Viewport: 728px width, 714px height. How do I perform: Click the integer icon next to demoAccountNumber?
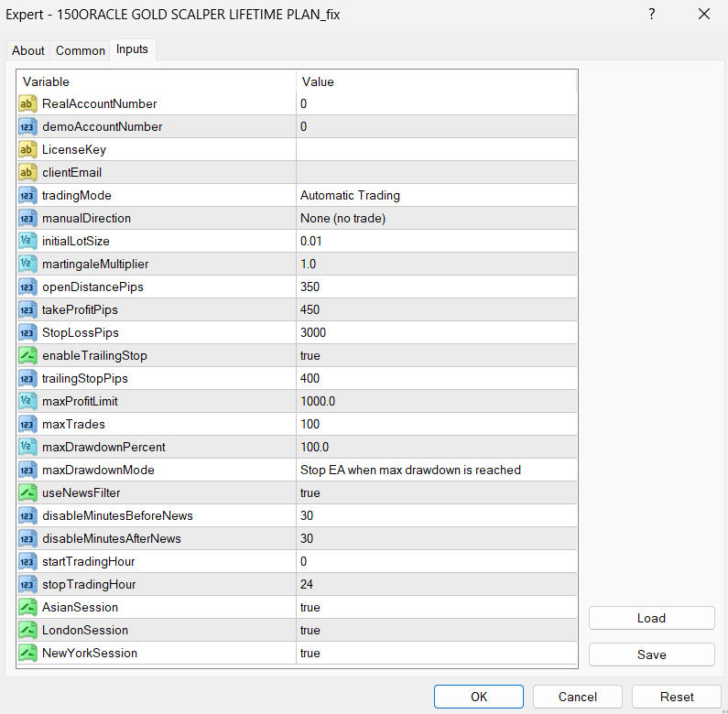(x=27, y=127)
